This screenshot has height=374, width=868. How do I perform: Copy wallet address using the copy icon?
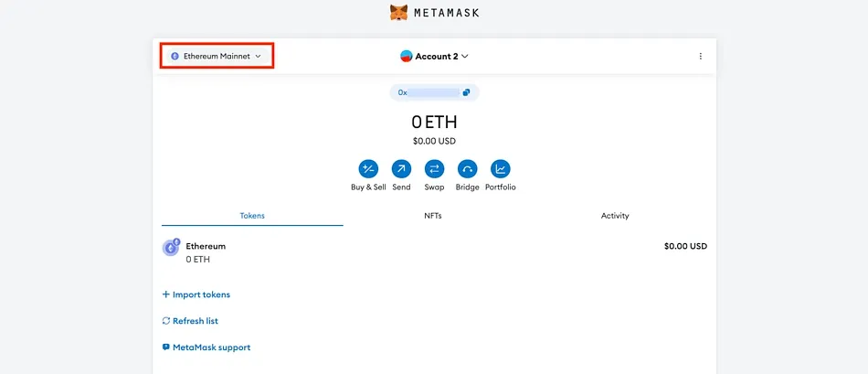coord(466,92)
